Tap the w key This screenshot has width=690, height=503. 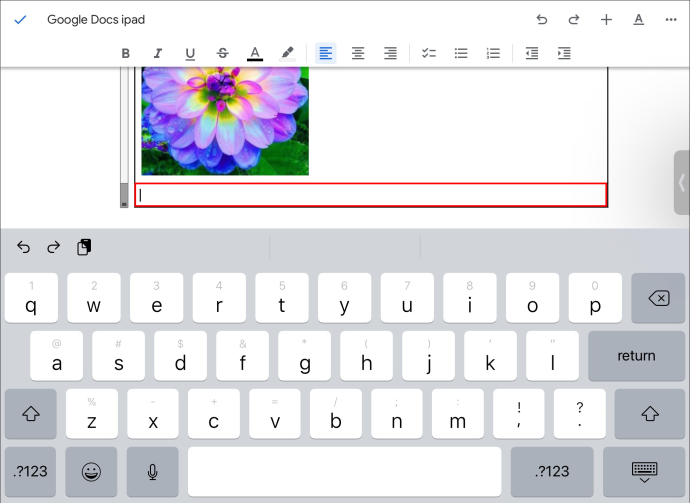[x=94, y=298]
